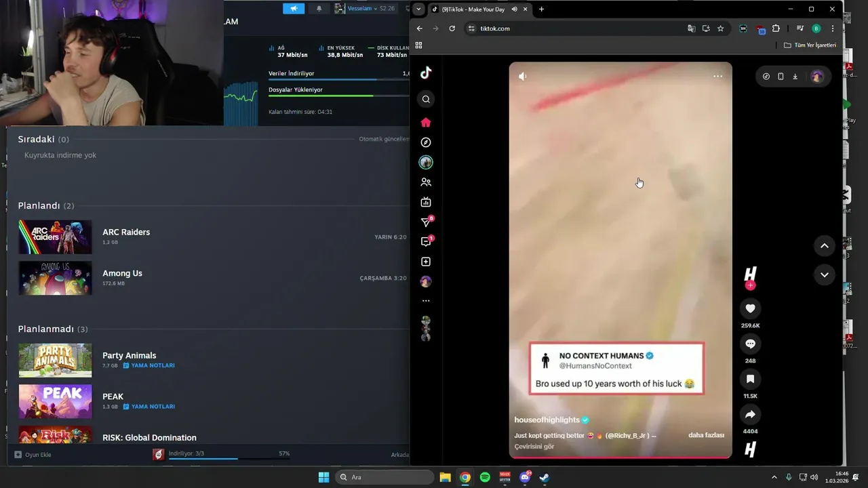Screen dimensions: 868x488
Task: Open the TikTok sidebar More dots
Action: pyautogui.click(x=426, y=301)
